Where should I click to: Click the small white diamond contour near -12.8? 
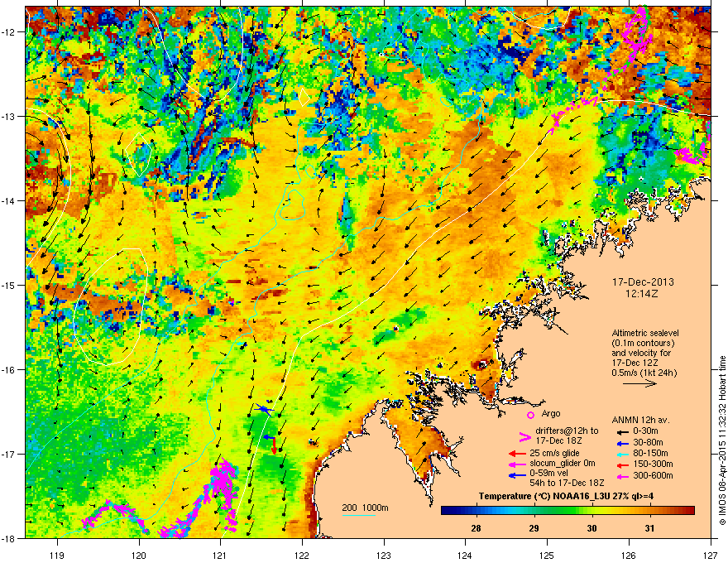304,97
